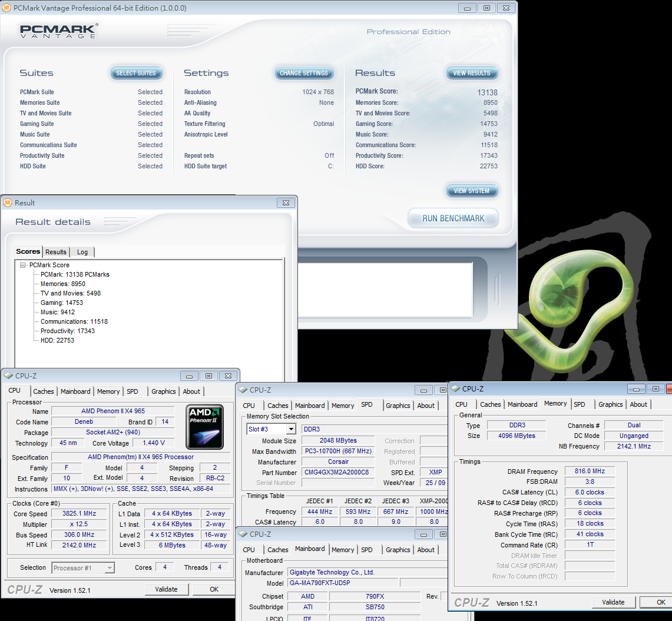This screenshot has height=621, width=672.
Task: Click the AMD Phenom II logo image
Action: click(205, 427)
